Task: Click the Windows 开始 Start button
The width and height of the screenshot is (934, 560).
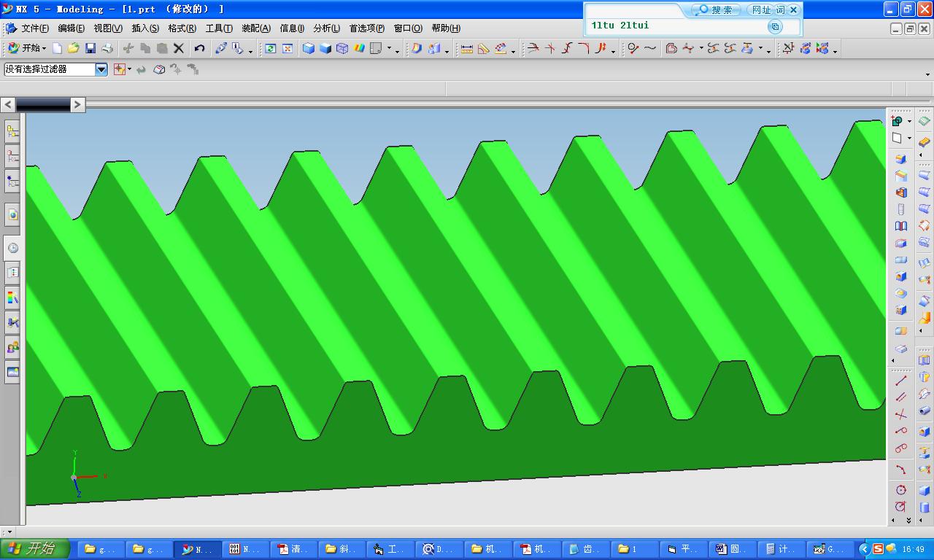Action: pos(34,549)
